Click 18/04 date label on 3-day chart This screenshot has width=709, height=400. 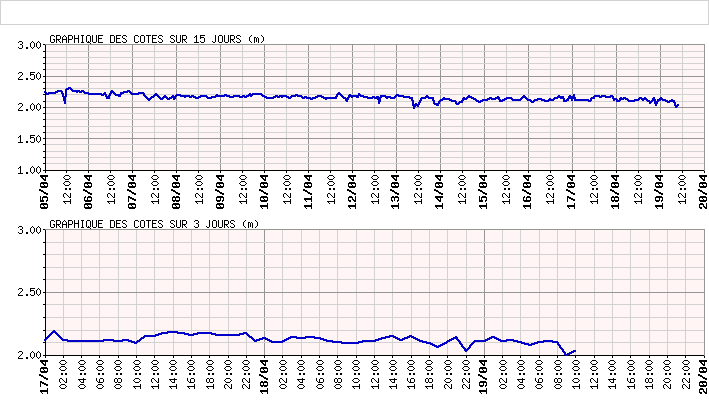click(264, 376)
